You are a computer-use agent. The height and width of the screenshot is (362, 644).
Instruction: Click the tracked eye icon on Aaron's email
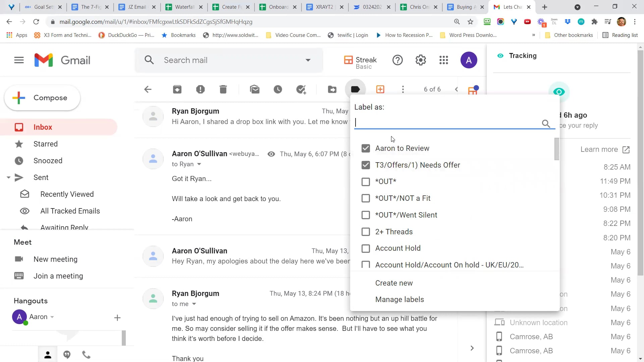[271, 154]
